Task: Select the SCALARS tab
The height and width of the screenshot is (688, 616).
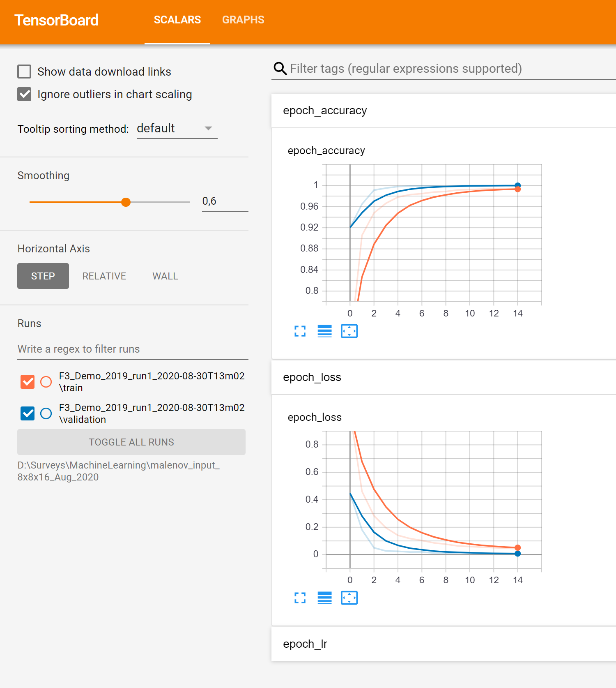Action: (177, 20)
